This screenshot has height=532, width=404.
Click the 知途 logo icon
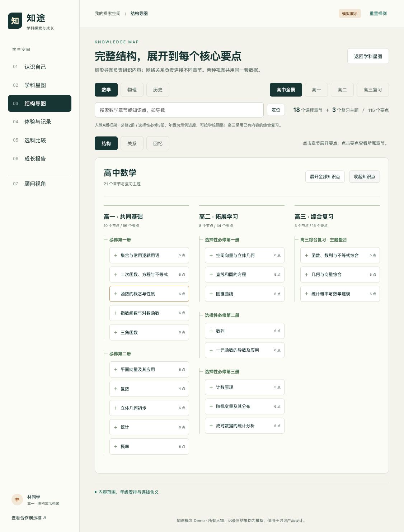15,21
